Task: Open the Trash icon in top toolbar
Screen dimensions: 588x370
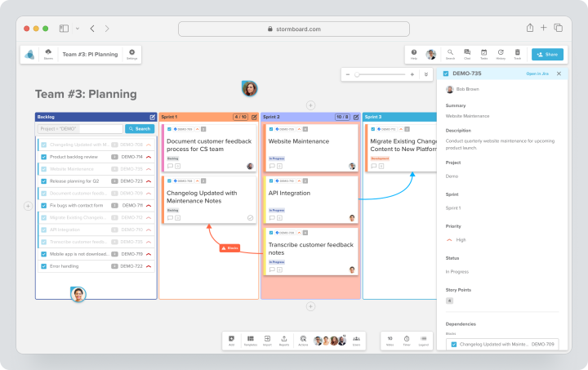Action: tap(518, 55)
